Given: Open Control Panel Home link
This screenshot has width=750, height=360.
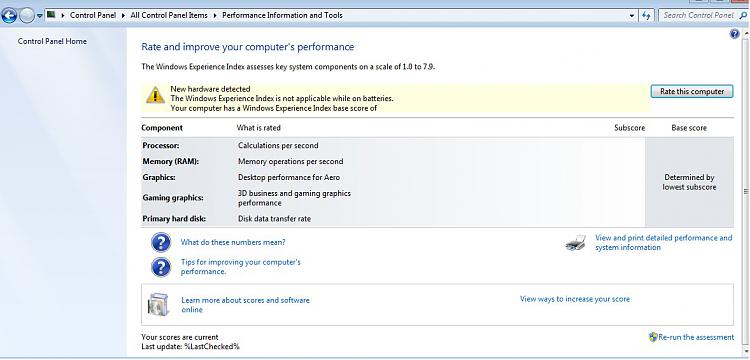Looking at the screenshot, I should (52, 41).
